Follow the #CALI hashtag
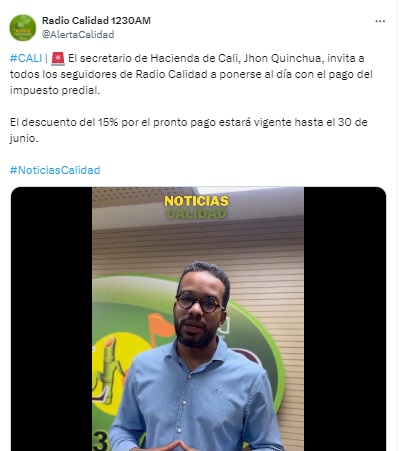Image resolution: width=411 pixels, height=451 pixels. [26, 58]
